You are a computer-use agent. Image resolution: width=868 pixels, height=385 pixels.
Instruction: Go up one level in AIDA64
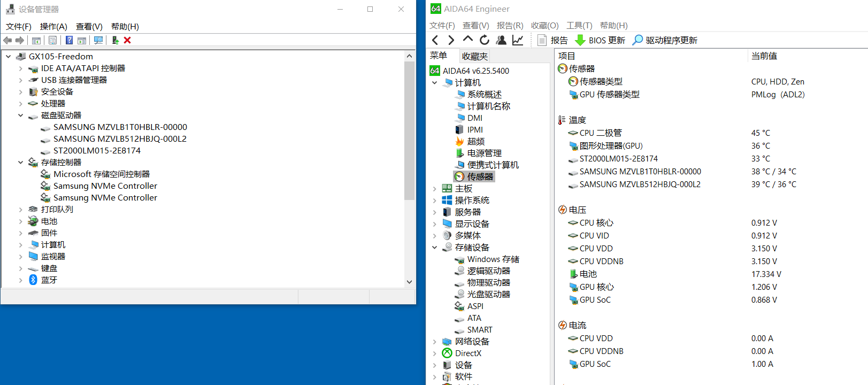coord(468,40)
